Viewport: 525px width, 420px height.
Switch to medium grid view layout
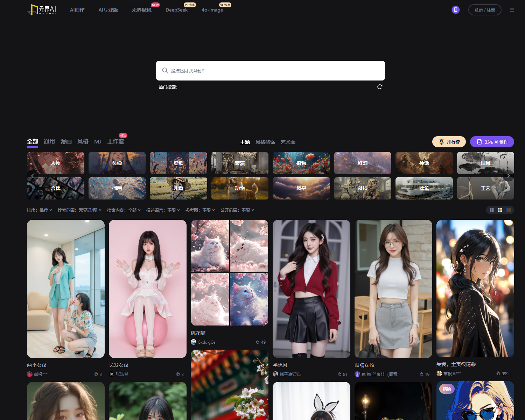click(x=500, y=210)
